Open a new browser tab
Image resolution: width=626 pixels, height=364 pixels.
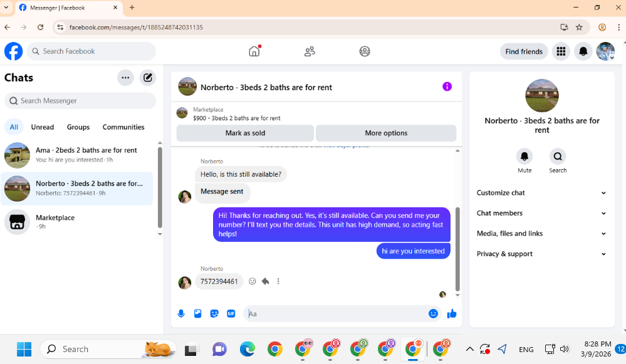[132, 7]
